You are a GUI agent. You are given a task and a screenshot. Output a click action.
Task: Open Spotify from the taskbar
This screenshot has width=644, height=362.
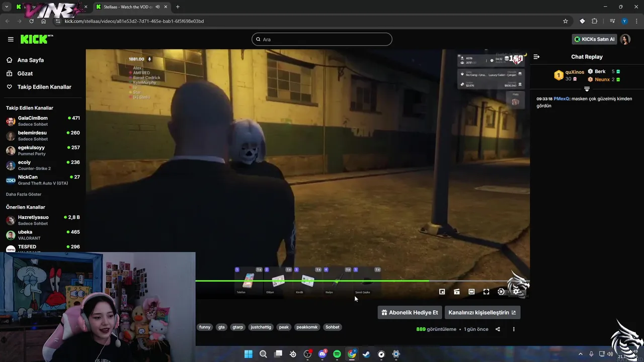(x=337, y=354)
